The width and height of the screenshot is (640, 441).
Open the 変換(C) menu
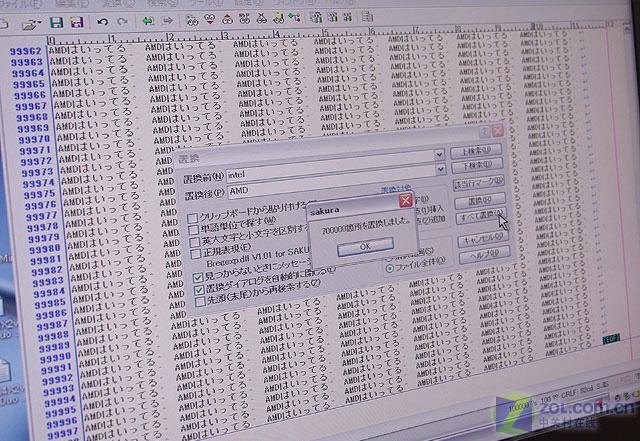point(118,3)
